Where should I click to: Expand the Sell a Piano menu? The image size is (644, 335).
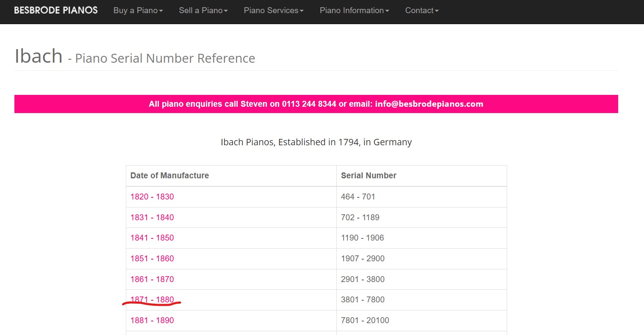[203, 11]
